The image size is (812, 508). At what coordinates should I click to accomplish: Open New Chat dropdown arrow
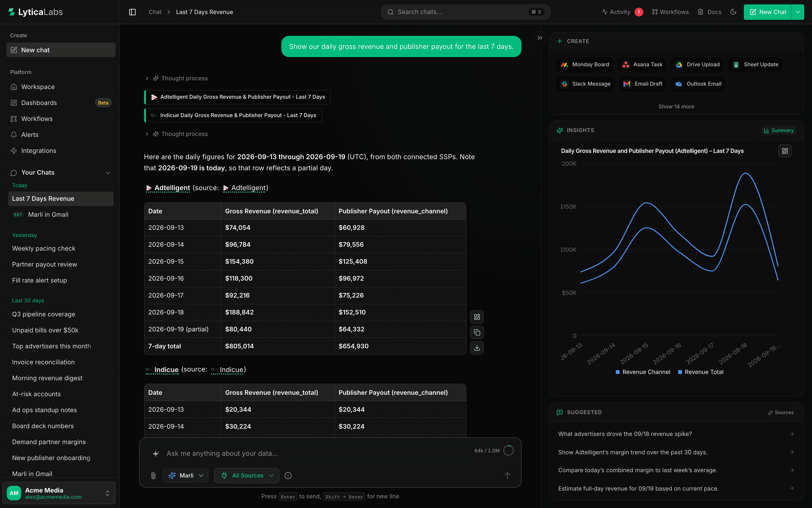tap(798, 12)
